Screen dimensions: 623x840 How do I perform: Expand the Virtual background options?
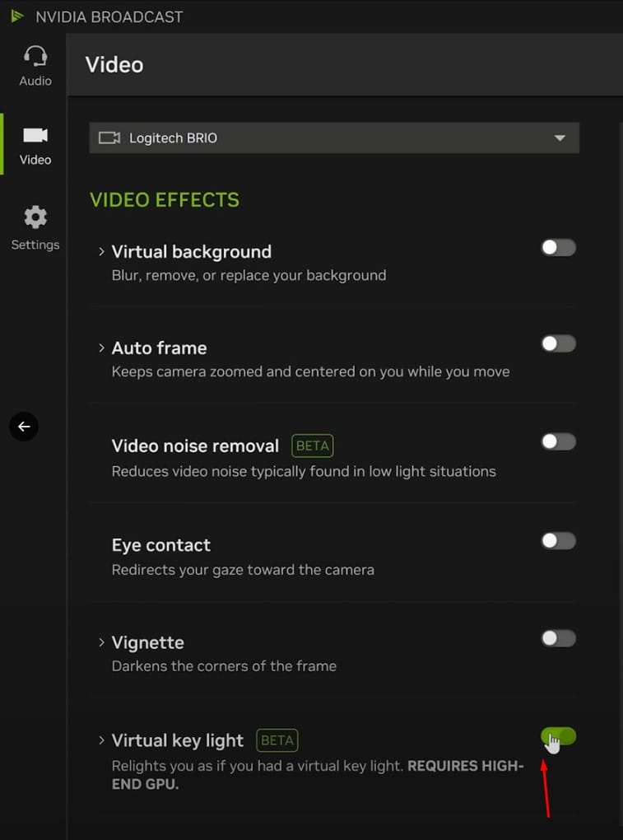point(100,252)
